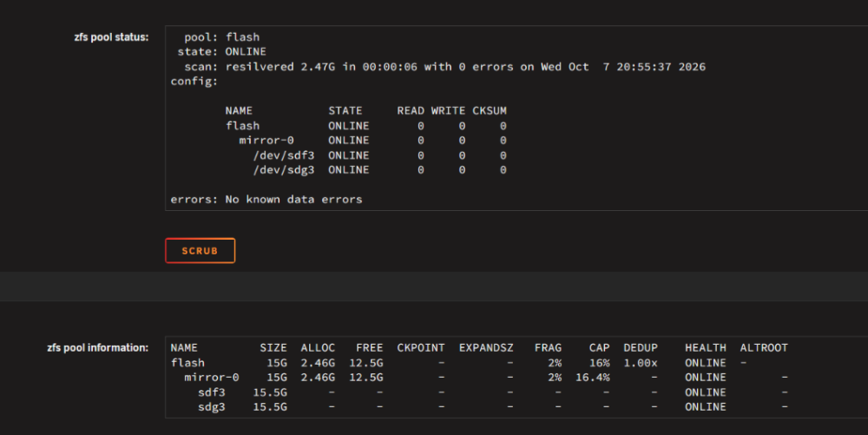Viewport: 868px width, 435px height.
Task: Click the CKSUM column header
Action: (x=490, y=110)
